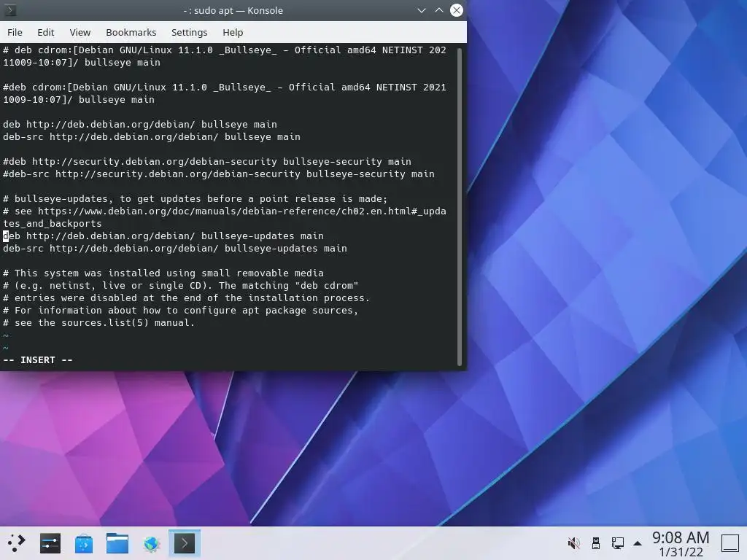
Task: Click the 9:08 AM digital clock
Action: 681,537
